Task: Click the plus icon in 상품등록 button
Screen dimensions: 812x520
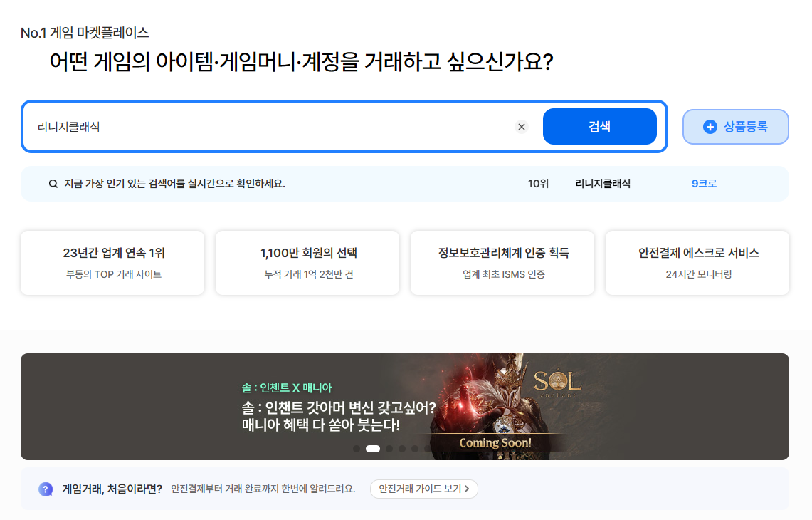Action: point(710,127)
